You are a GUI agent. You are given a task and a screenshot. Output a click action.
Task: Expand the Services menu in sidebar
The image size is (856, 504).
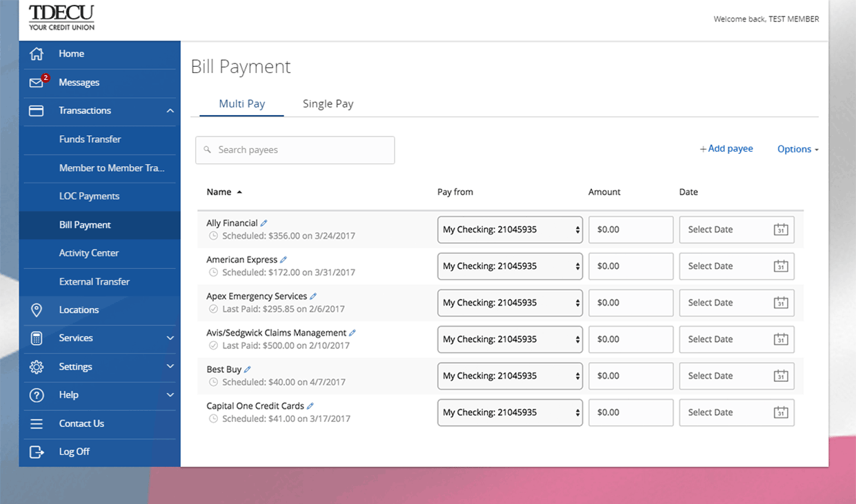click(x=170, y=339)
